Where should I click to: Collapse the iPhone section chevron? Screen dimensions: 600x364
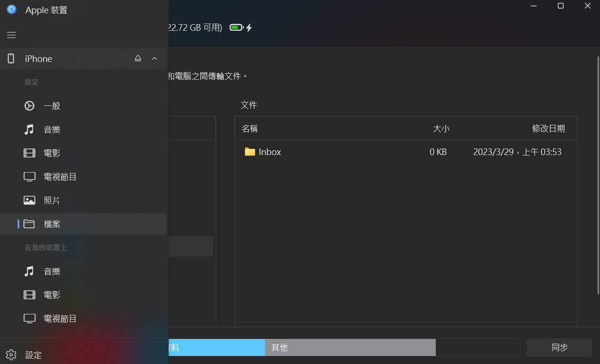(x=154, y=58)
